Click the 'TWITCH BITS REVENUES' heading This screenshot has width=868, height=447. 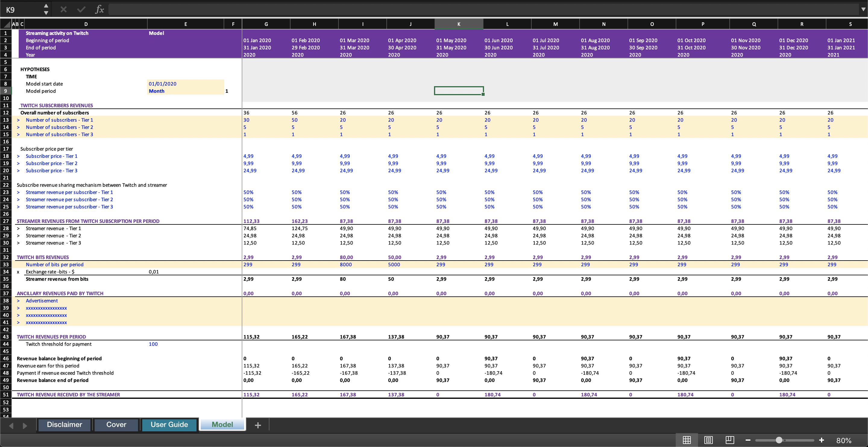[43, 257]
